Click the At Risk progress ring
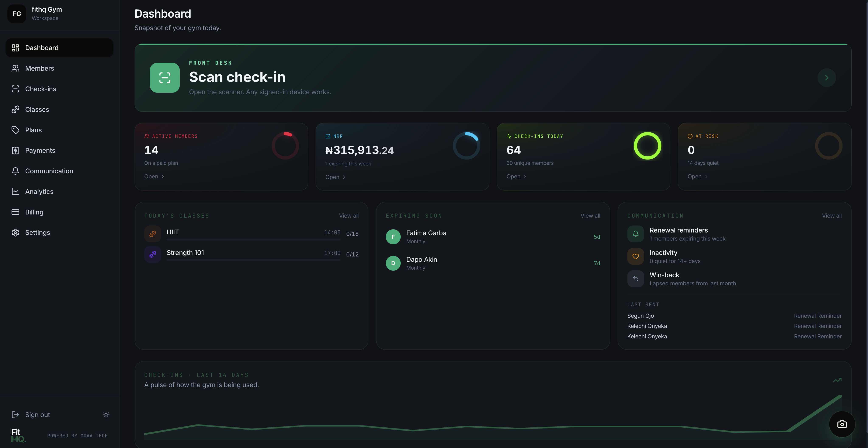868x448 pixels. pos(829,146)
